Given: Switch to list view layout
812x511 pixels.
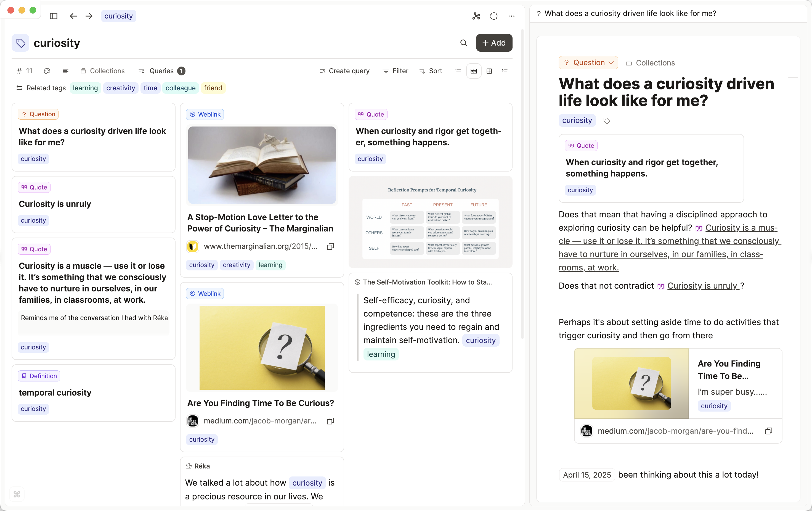Looking at the screenshot, I should pos(458,71).
